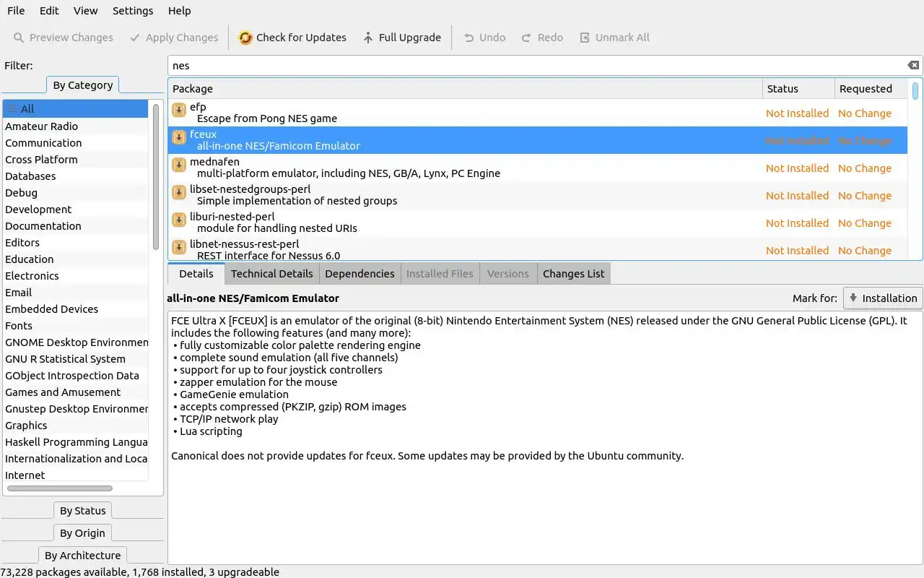
Task: Select the Email category
Action: click(75, 293)
